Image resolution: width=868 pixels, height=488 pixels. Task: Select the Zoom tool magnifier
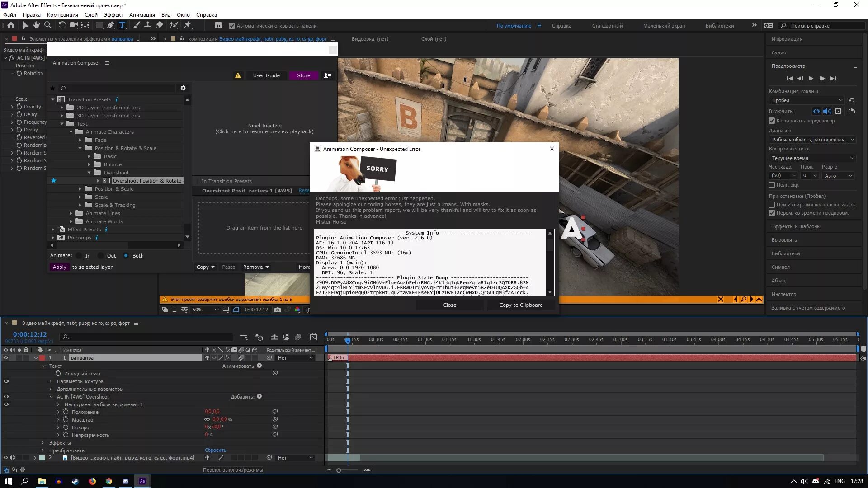pos(47,25)
